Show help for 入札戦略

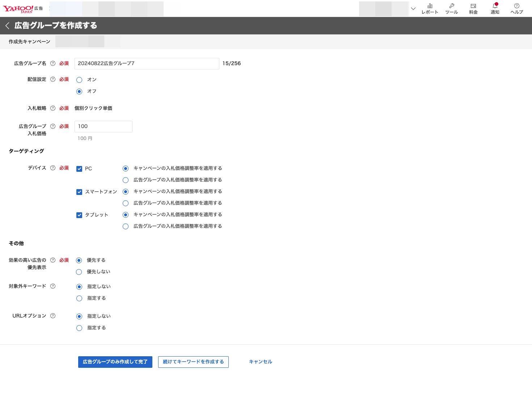53,108
